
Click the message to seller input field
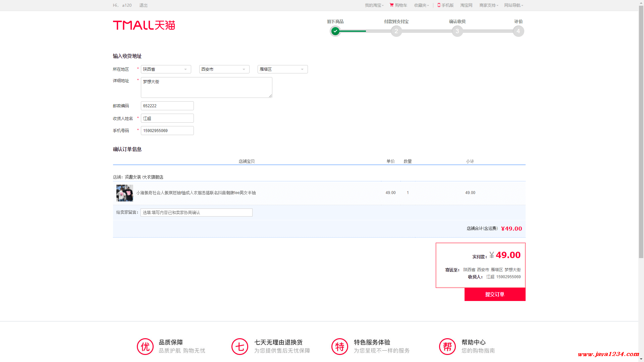[197, 213]
